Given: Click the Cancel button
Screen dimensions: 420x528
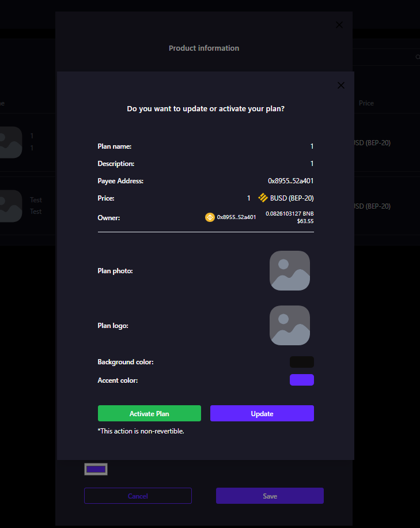Looking at the screenshot, I should click(x=138, y=496).
